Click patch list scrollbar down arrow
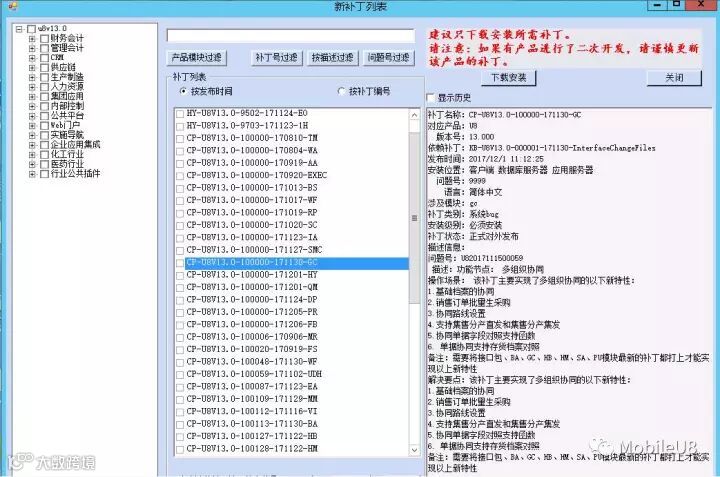 tap(414, 450)
